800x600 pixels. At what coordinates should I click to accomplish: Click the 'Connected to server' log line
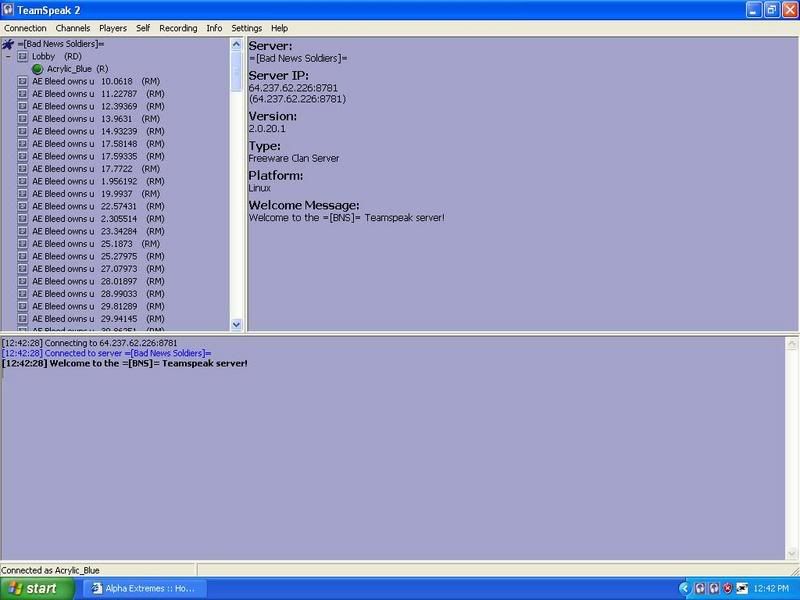[106, 353]
